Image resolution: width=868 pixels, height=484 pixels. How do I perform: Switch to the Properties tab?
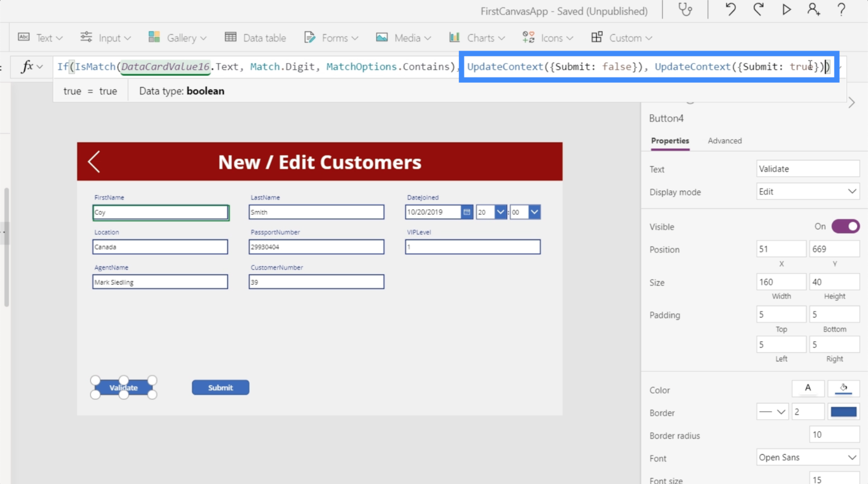[670, 141]
